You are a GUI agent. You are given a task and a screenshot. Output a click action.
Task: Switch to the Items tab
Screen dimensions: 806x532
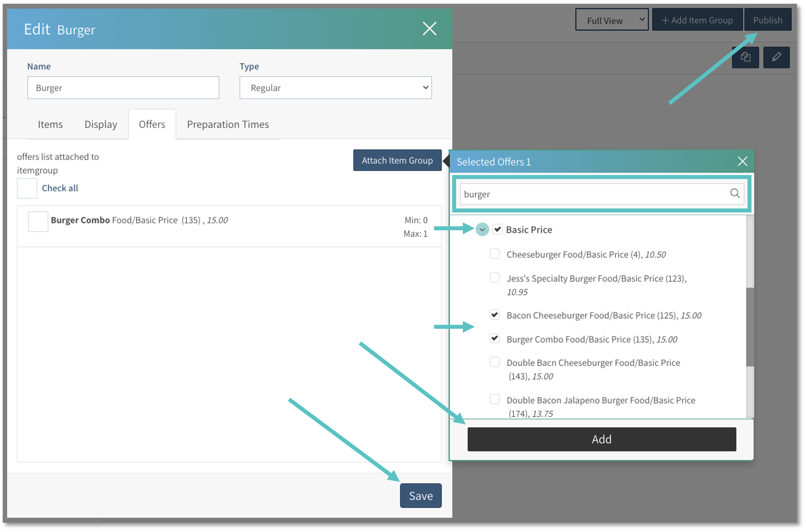[x=50, y=125]
